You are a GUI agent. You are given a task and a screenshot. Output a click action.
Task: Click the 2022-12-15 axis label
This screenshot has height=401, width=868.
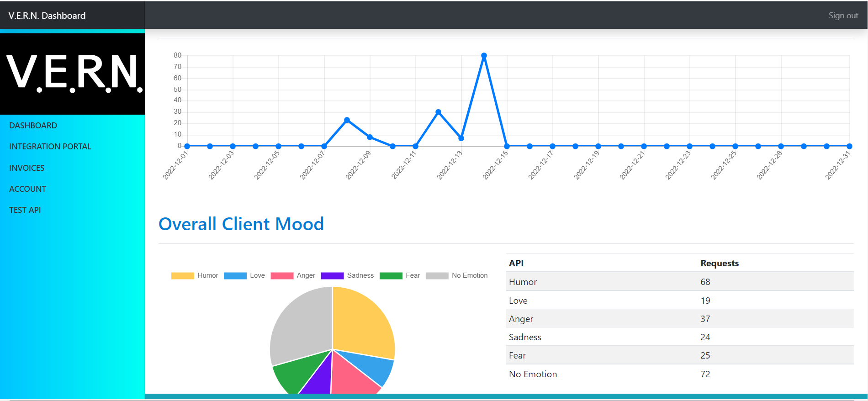tap(495, 165)
